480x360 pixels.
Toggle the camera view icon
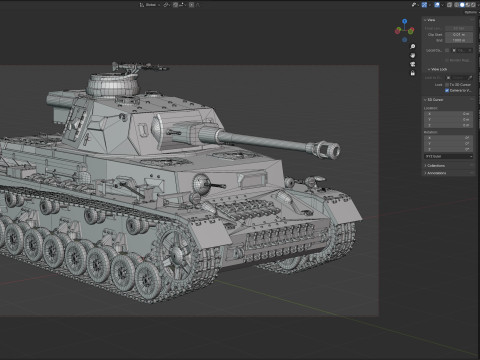click(x=413, y=64)
